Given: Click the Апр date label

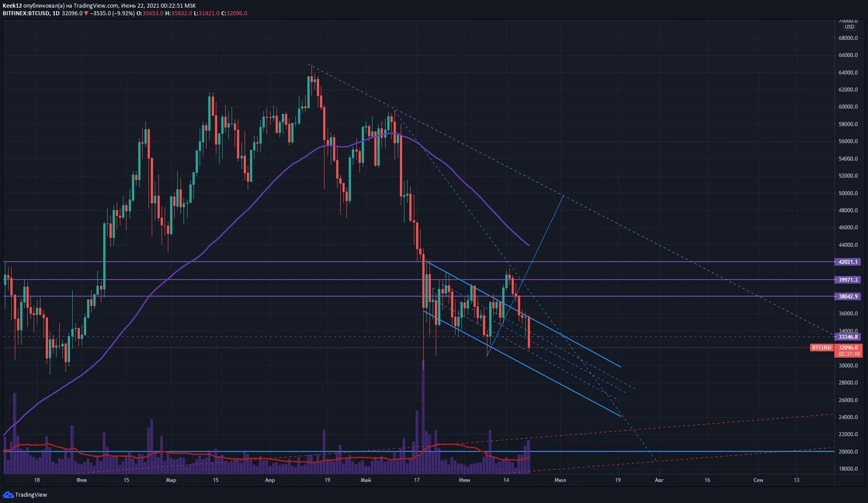Looking at the screenshot, I should [270, 480].
